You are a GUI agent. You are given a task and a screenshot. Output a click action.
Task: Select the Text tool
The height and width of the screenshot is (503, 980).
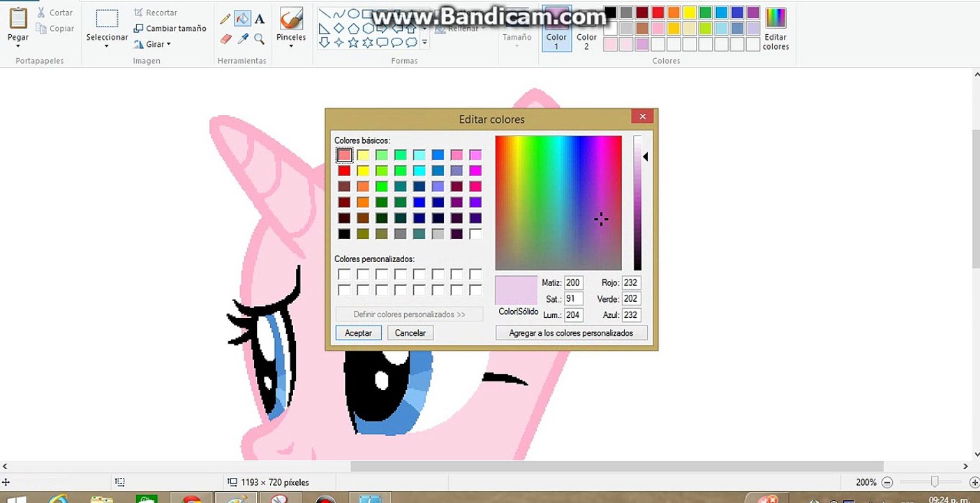[x=260, y=19]
